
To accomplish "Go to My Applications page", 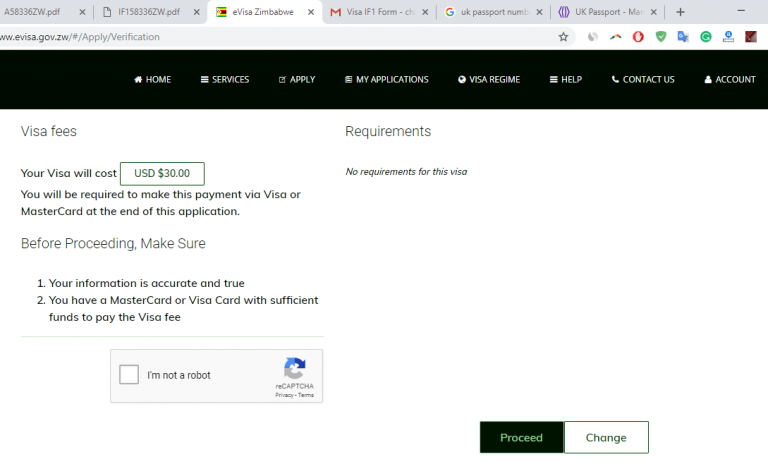I will pos(386,80).
